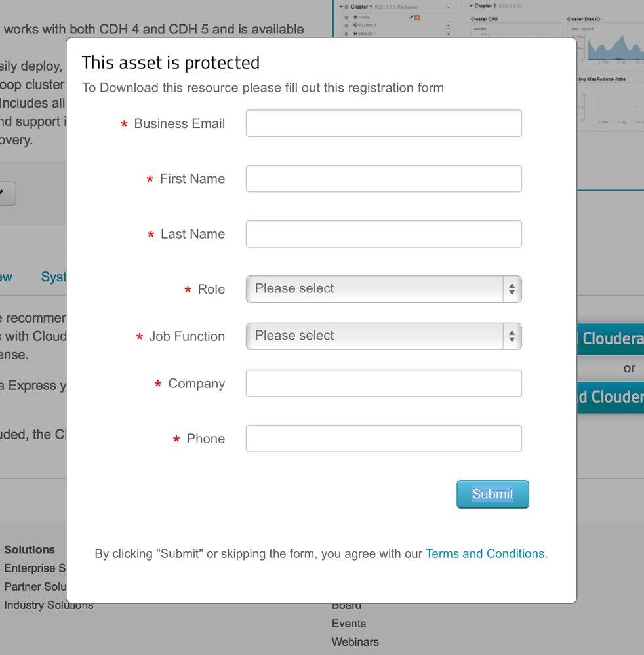The width and height of the screenshot is (644, 655).
Task: Click the Business Email input field
Action: (x=384, y=123)
